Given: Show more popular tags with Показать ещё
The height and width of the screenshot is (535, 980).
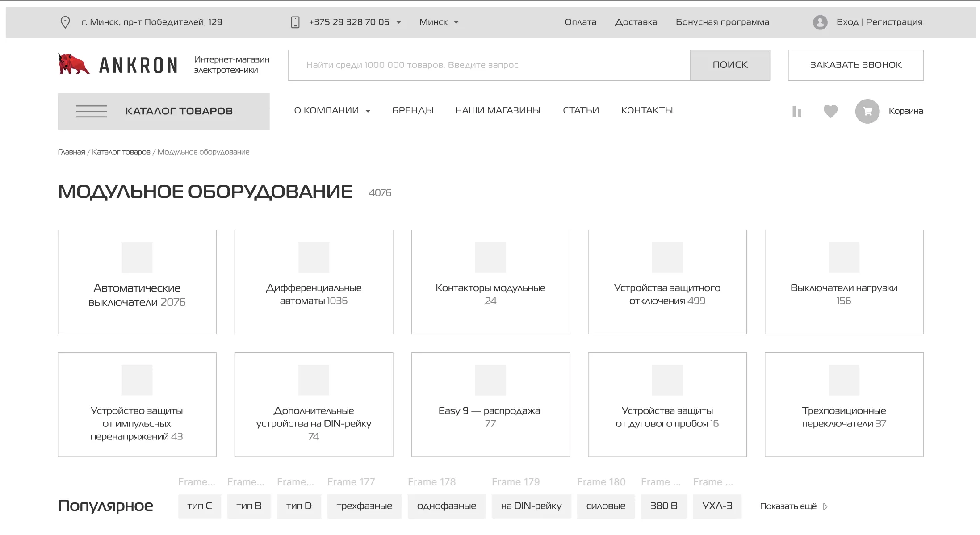Looking at the screenshot, I should click(x=794, y=506).
